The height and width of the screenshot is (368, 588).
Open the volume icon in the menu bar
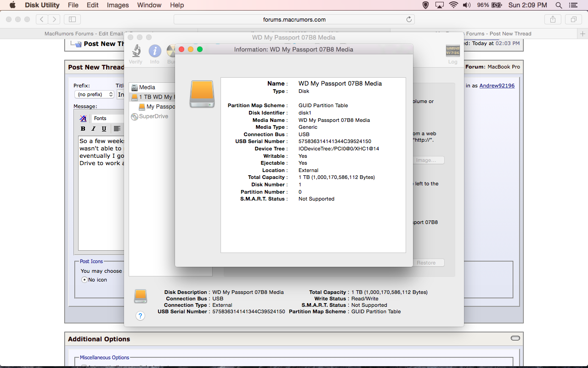pos(467,5)
